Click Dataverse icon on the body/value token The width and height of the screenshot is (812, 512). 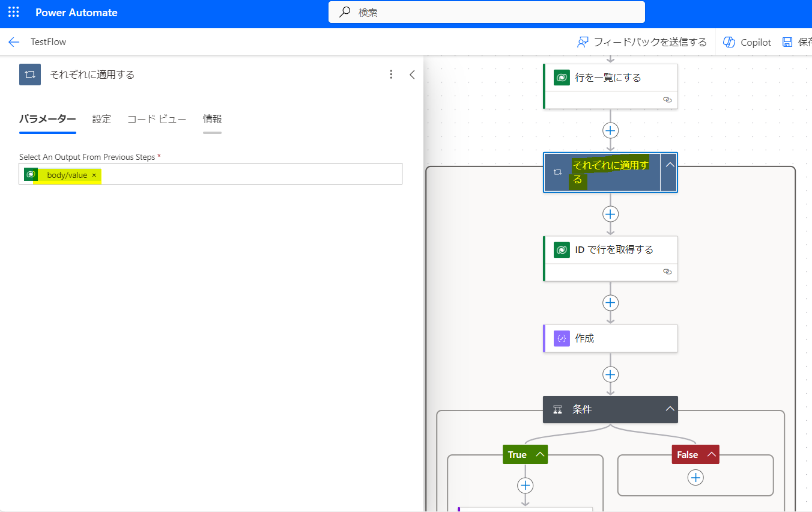[x=31, y=174]
